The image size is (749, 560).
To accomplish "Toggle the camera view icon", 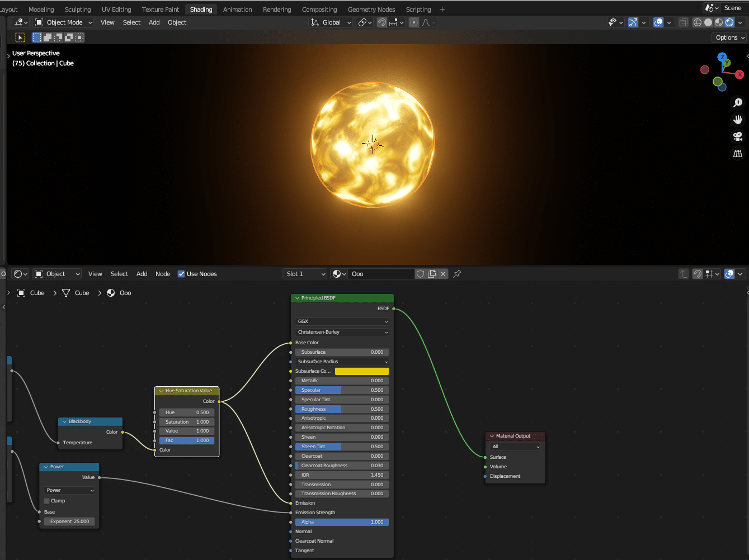I will [737, 136].
